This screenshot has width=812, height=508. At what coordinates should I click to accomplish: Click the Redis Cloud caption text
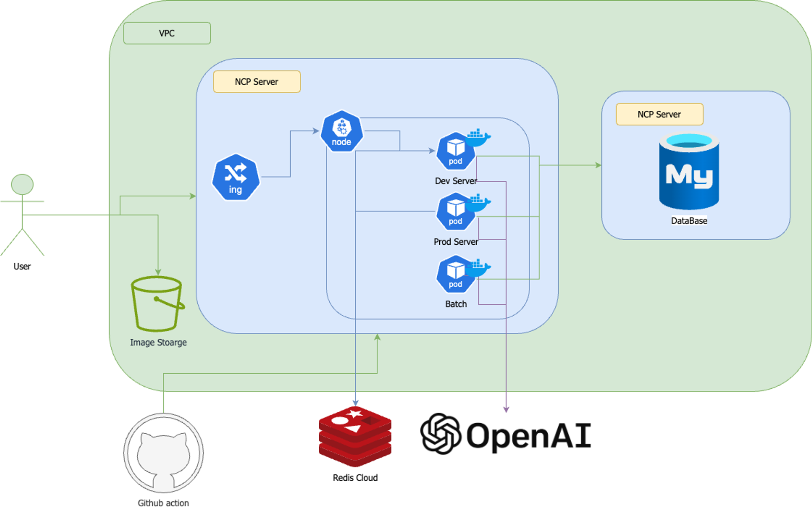[x=355, y=478]
